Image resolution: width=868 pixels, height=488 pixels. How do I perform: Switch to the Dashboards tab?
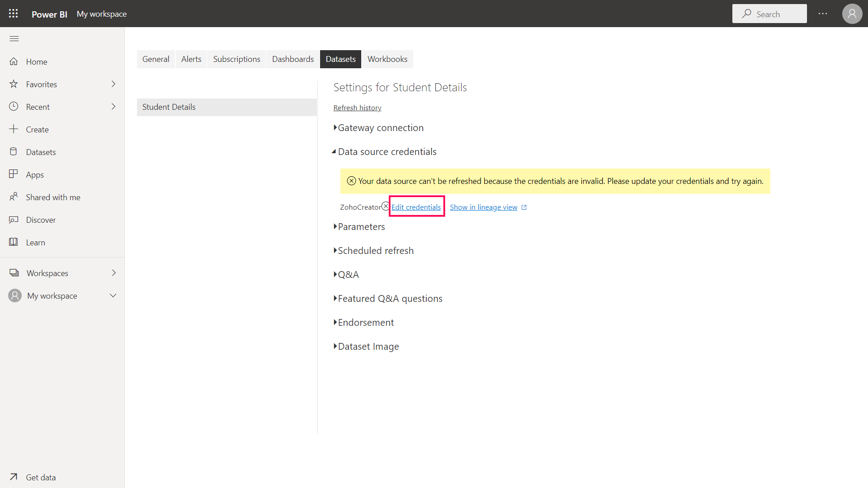pos(292,59)
